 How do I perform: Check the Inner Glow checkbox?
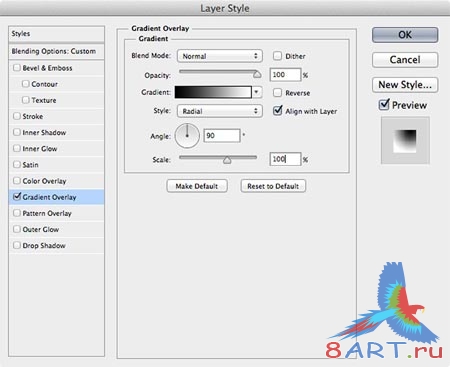point(16,148)
